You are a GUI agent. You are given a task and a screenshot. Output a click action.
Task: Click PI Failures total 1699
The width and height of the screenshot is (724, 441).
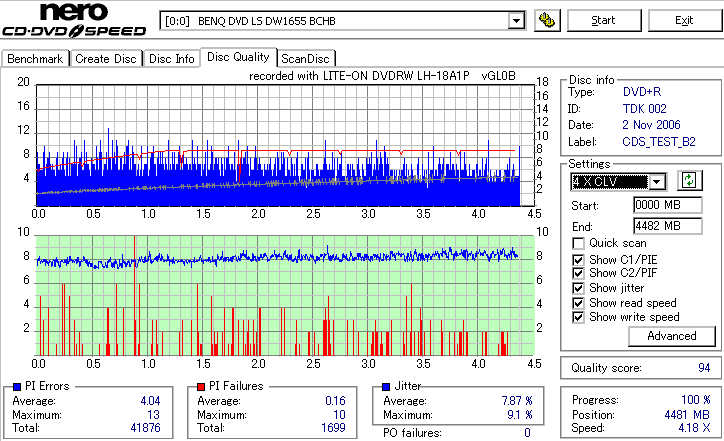pos(333,428)
